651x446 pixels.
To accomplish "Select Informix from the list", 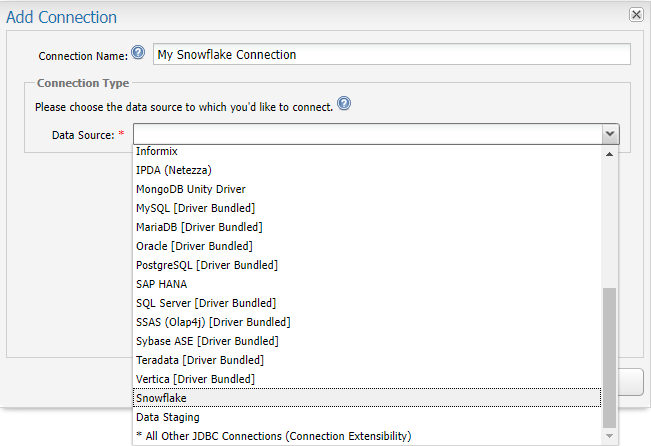I will [x=367, y=151].
